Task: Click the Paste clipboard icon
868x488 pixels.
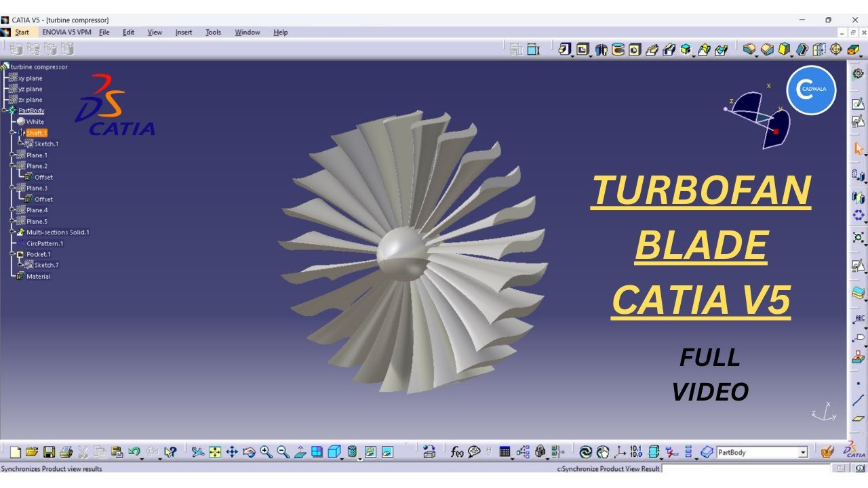Action: 117,452
